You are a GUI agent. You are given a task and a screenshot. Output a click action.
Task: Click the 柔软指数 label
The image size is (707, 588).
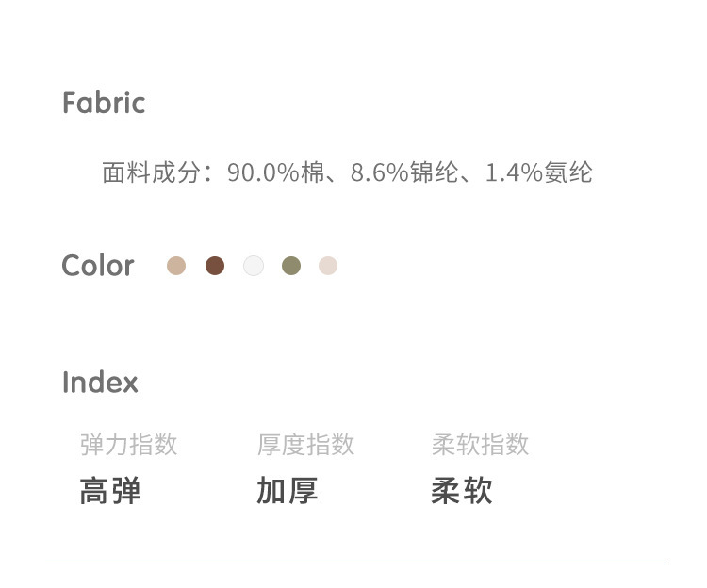tap(480, 444)
